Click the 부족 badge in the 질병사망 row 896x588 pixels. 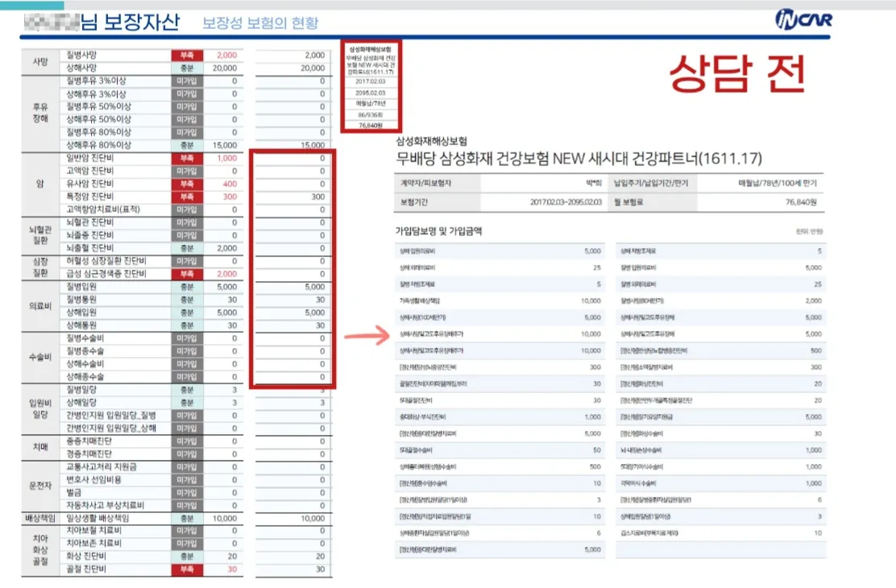pos(187,56)
